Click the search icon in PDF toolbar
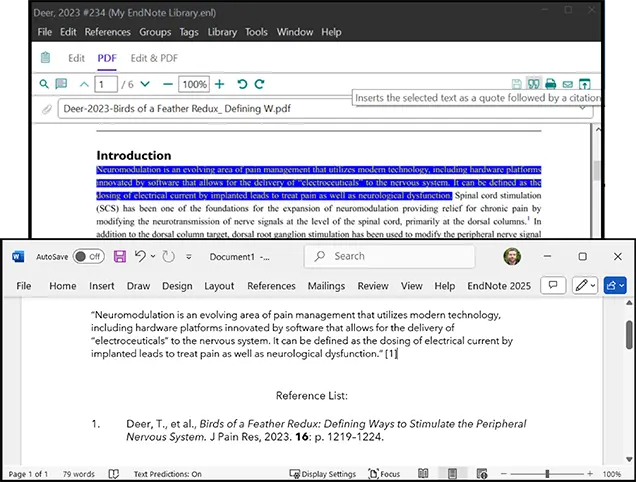 coord(44,84)
